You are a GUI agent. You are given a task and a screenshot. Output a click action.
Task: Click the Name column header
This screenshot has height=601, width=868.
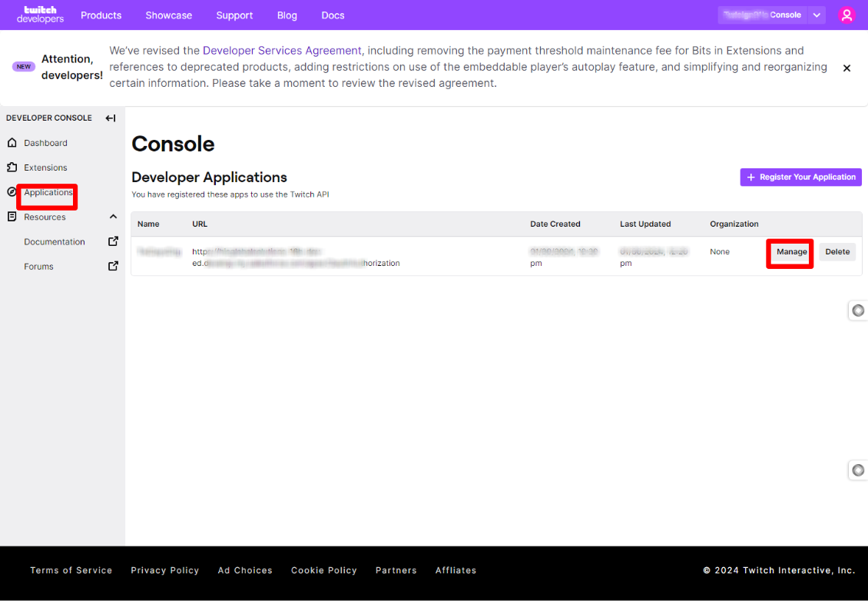(x=148, y=224)
